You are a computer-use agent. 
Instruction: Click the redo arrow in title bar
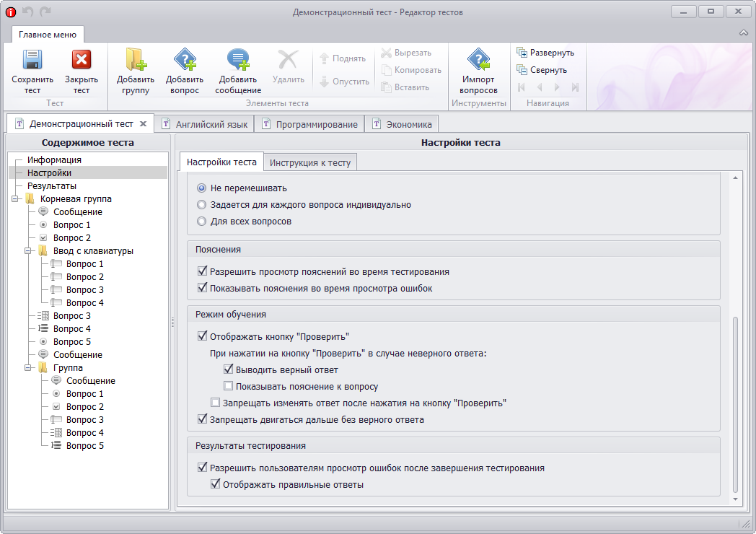click(x=45, y=12)
